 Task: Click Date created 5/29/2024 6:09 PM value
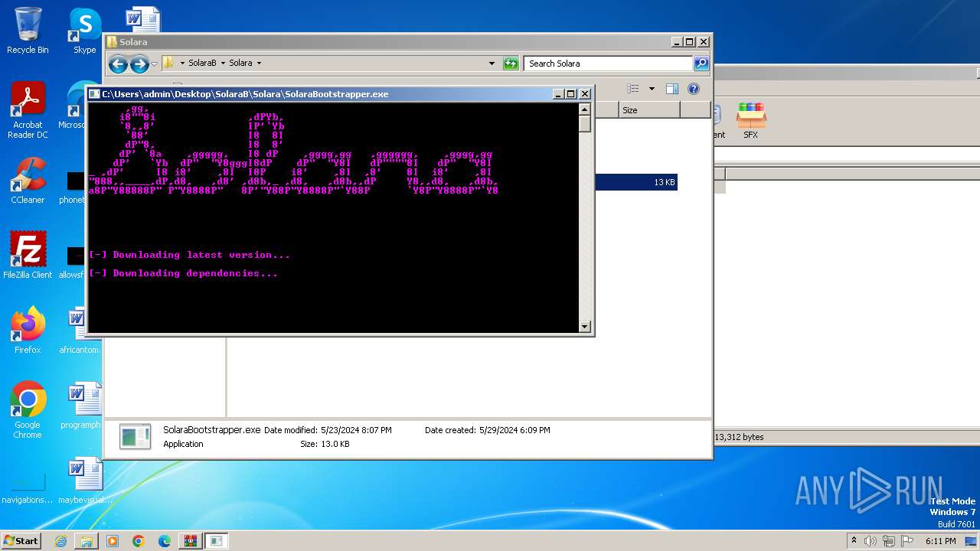click(x=514, y=430)
